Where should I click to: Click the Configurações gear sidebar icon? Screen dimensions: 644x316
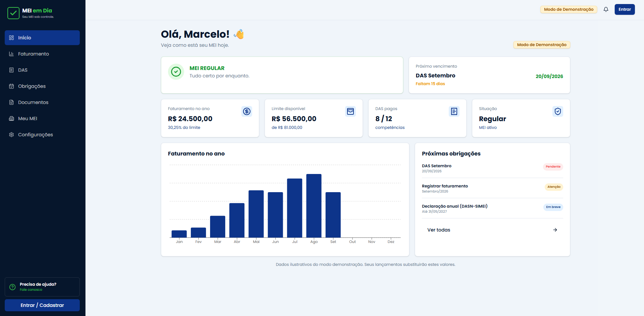[11, 135]
